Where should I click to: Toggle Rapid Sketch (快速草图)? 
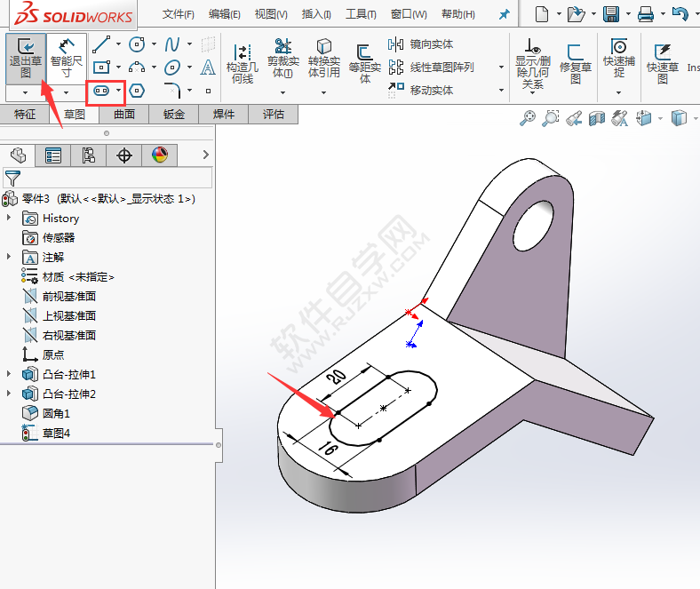point(663,63)
